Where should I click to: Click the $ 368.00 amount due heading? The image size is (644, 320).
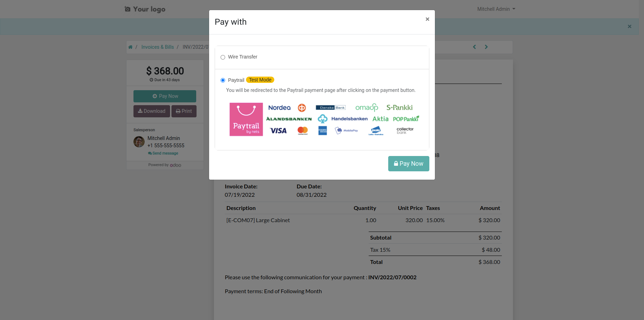(x=165, y=71)
